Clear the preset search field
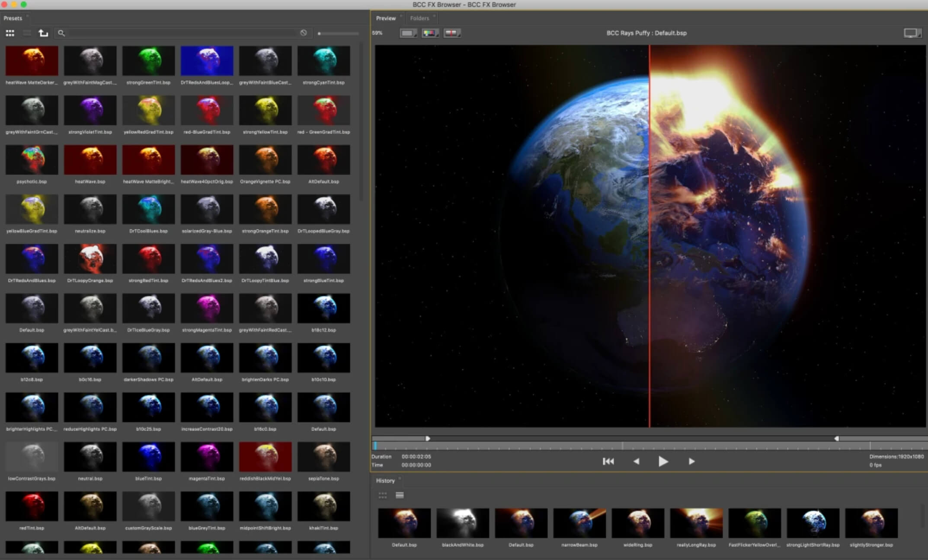 pos(304,33)
